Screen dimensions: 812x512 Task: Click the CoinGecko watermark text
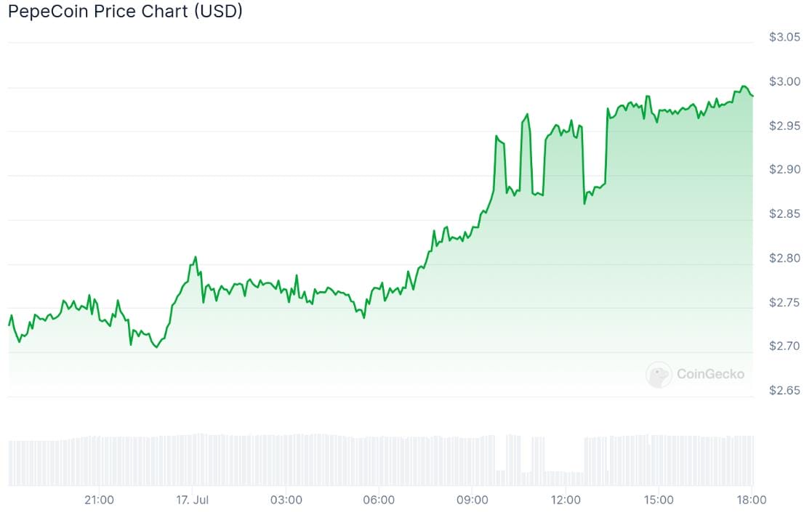(710, 374)
